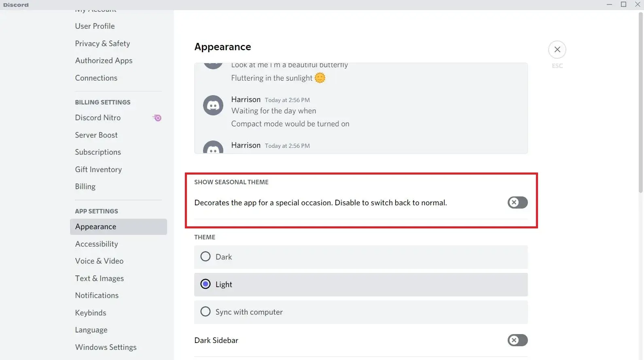Open the Gift Inventory section
The image size is (644, 360).
click(x=98, y=169)
